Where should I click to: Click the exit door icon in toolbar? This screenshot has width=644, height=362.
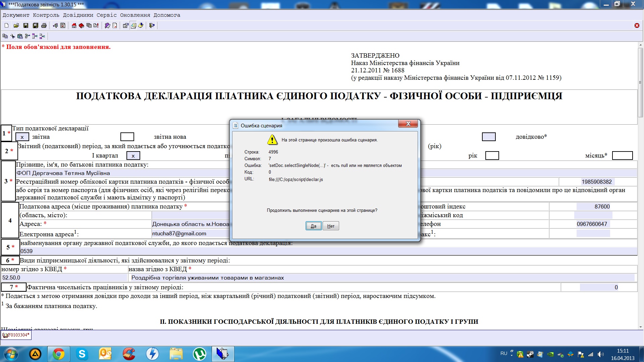tap(152, 25)
